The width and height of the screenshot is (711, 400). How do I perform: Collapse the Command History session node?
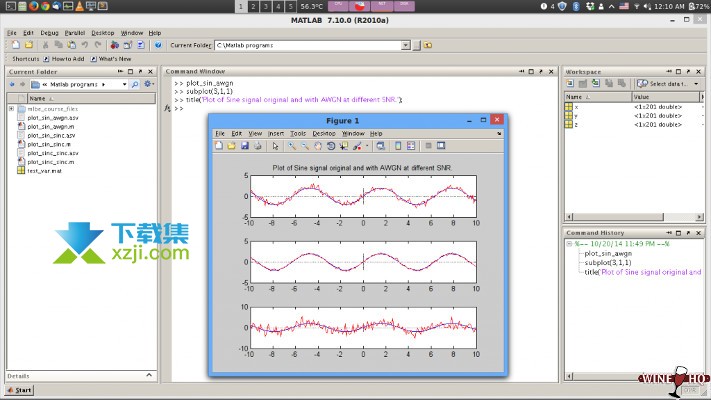[x=570, y=244]
